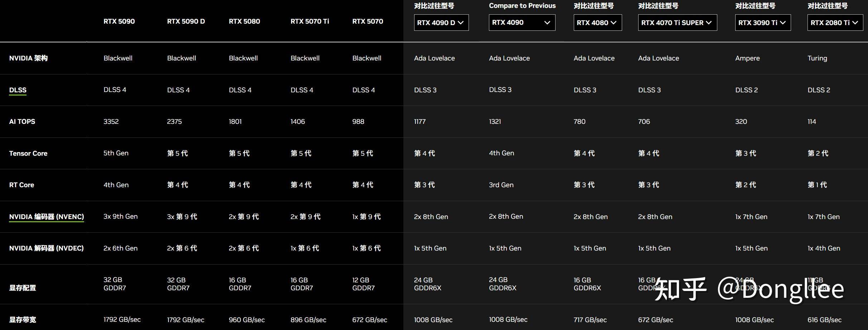
Task: Select the RTX 5070 column header
Action: click(368, 21)
